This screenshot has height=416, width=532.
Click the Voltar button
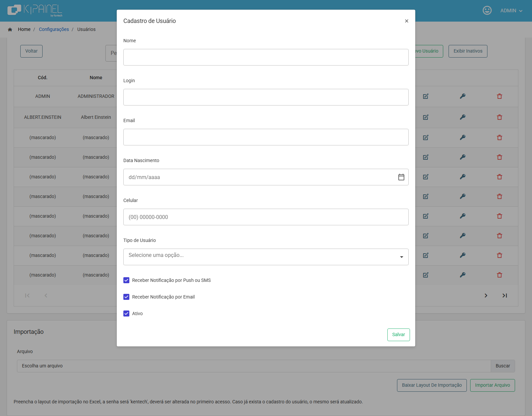click(x=32, y=51)
